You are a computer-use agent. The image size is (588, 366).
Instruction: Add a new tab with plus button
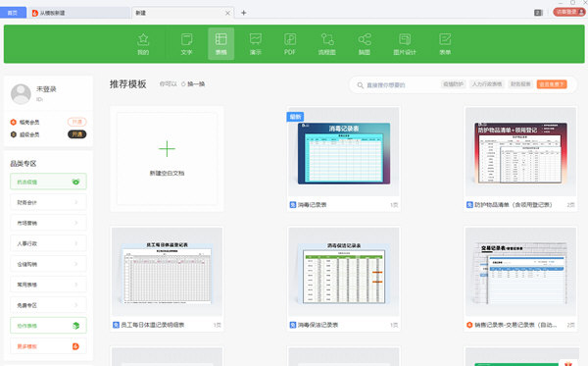(x=244, y=13)
